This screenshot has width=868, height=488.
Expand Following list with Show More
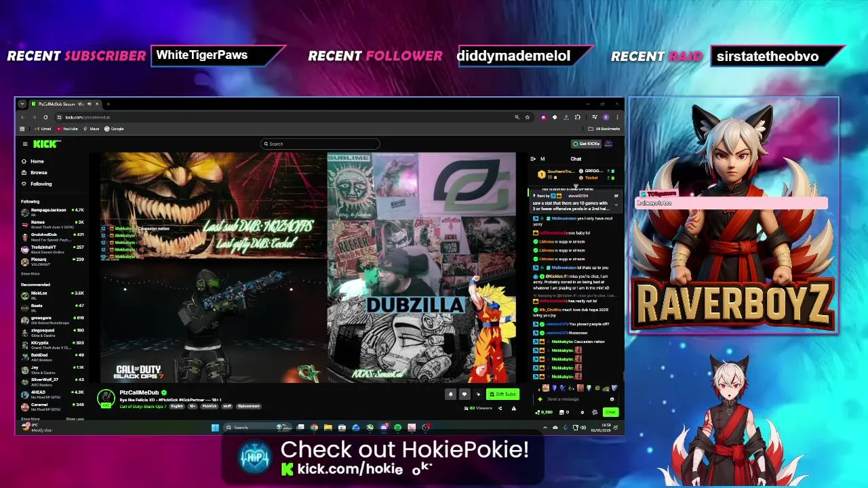pos(30,274)
